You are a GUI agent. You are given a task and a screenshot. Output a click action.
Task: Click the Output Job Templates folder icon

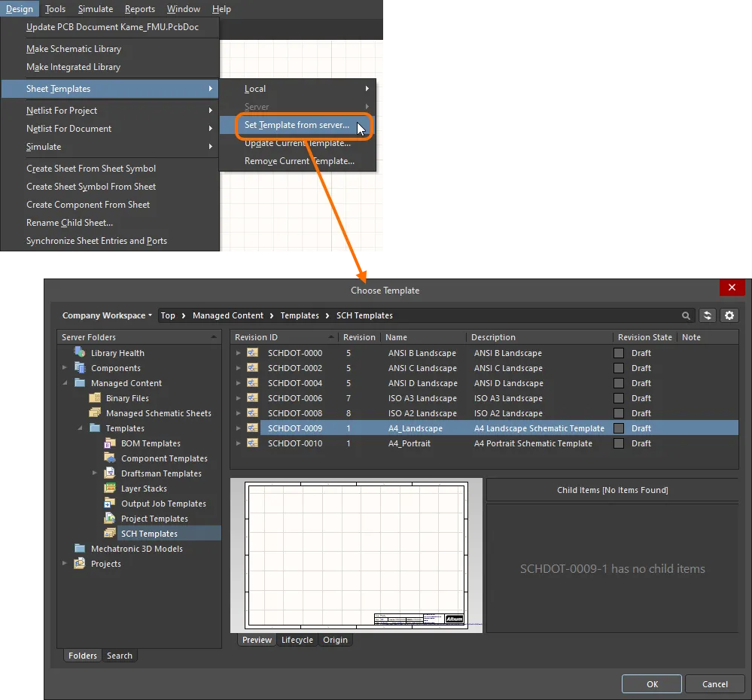coord(110,503)
